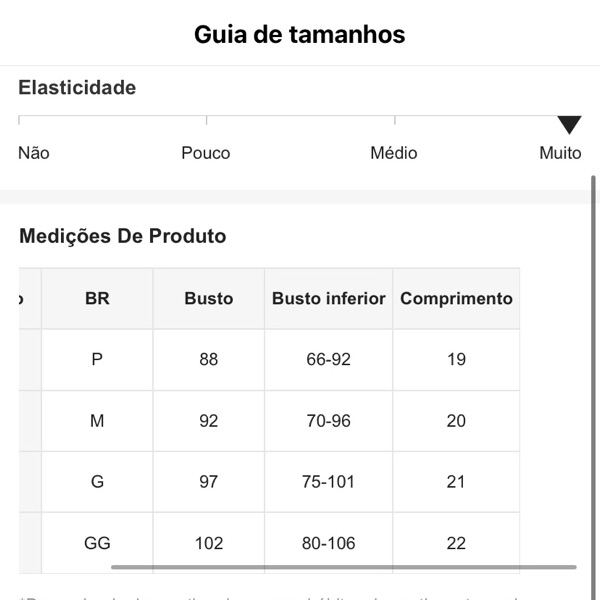
Task: Click the vertical scrollbar on the right edge
Action: pyautogui.click(x=595, y=370)
